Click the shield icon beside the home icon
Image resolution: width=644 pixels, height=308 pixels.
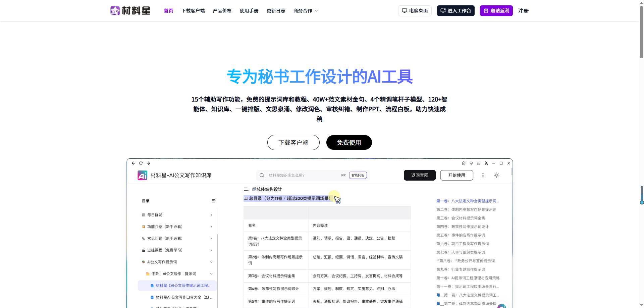click(471, 163)
